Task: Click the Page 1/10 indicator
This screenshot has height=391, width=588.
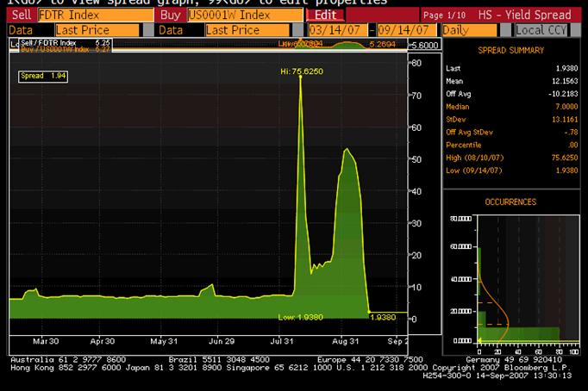Action: click(444, 16)
